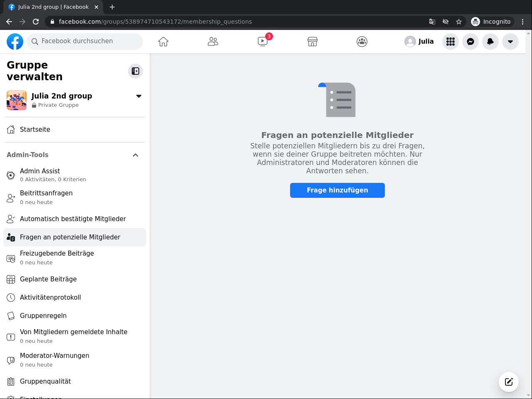Open the Marketplace storefront icon
Viewport: 532px width, 399px height.
click(x=313, y=42)
